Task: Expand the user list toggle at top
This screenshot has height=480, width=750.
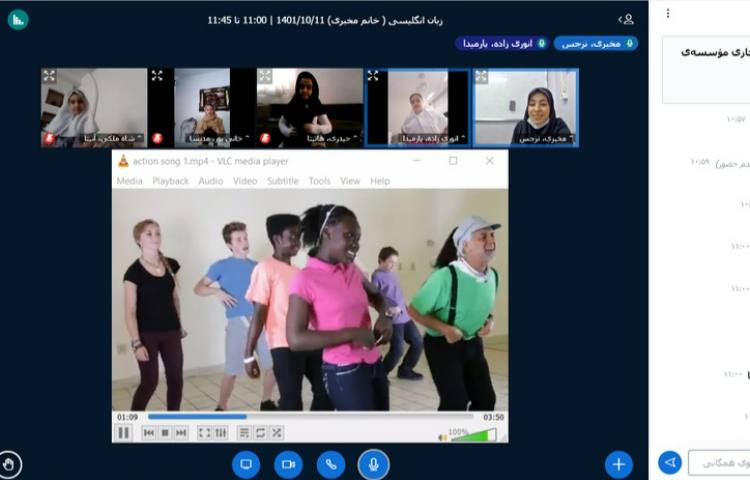Action: [626, 19]
